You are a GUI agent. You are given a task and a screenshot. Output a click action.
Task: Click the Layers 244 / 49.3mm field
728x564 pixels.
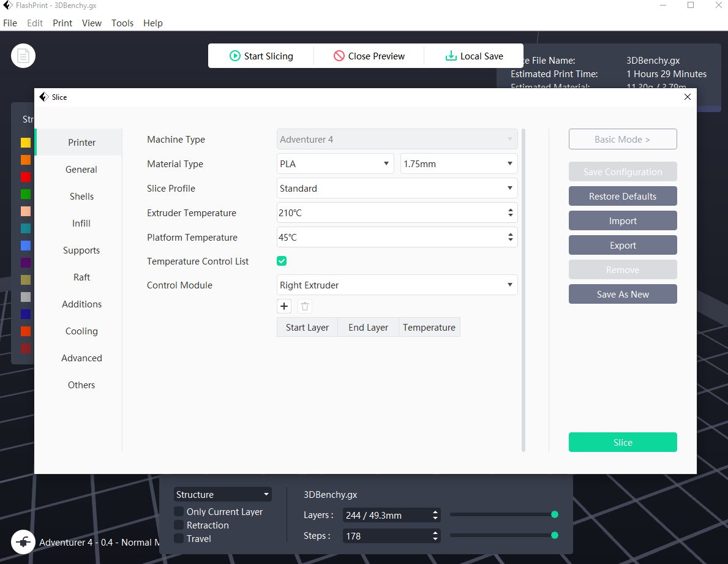pyautogui.click(x=391, y=515)
